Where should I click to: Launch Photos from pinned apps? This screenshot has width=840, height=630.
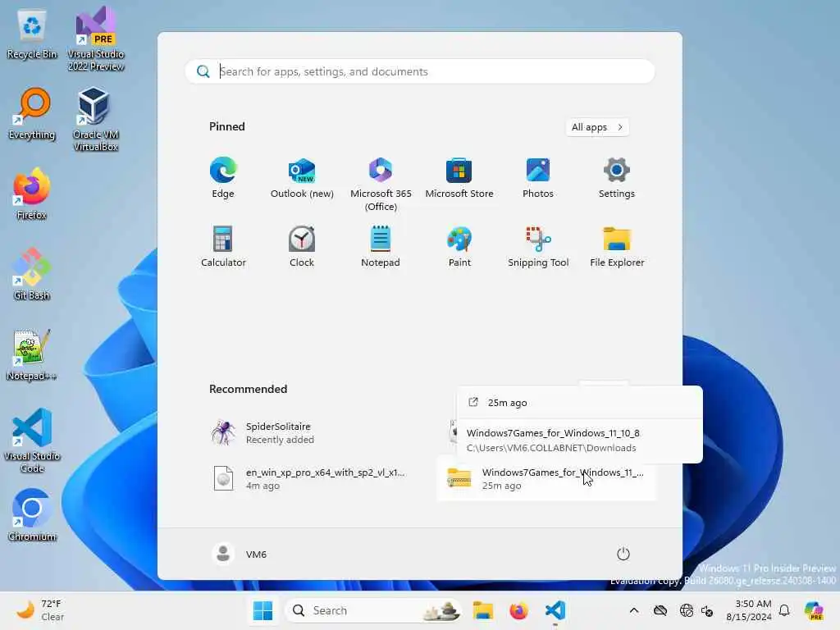[538, 178]
